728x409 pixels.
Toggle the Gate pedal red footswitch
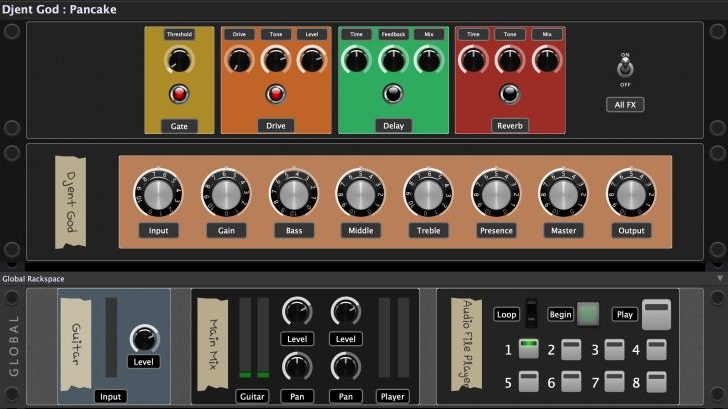[179, 95]
